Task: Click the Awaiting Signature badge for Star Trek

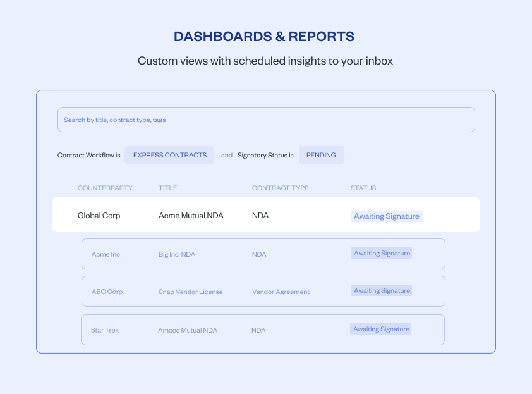Action: click(381, 328)
